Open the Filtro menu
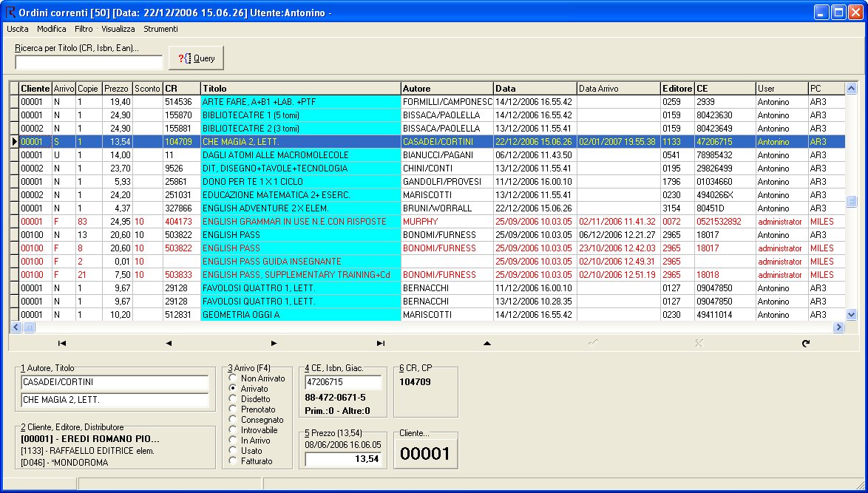This screenshot has width=868, height=493. click(x=84, y=29)
